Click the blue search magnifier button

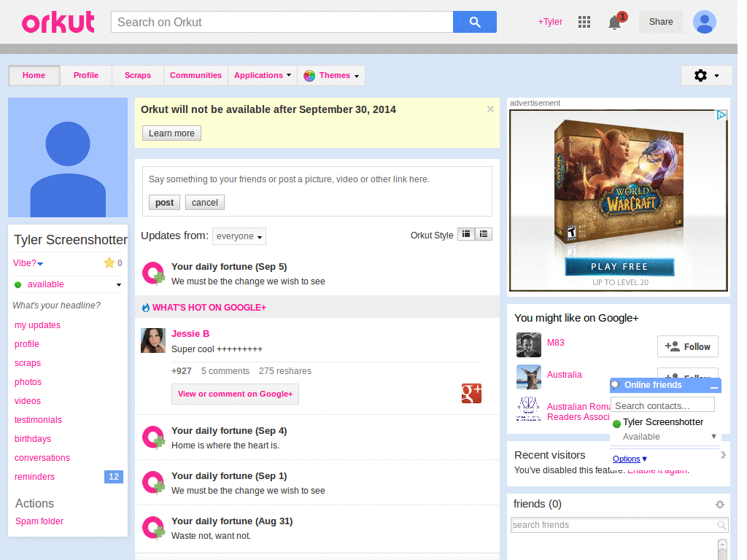474,22
